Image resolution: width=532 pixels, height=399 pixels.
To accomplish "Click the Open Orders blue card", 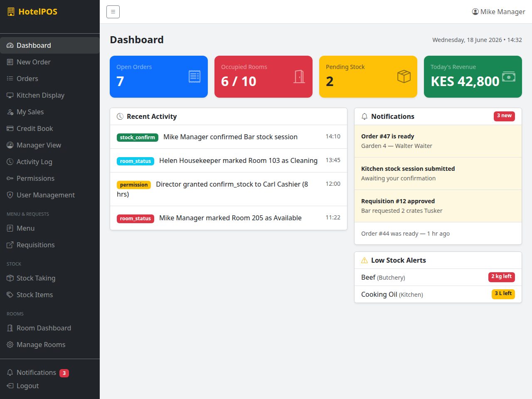I will (159, 76).
